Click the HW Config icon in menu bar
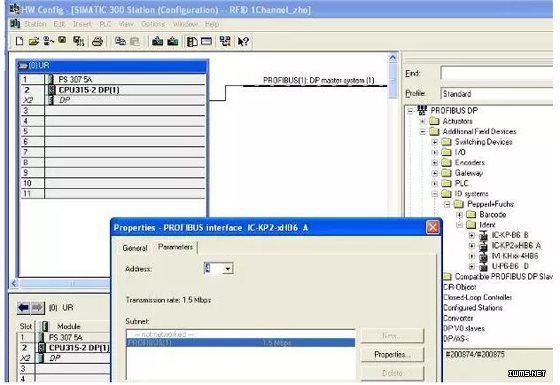560x385 pixels. pyautogui.click(x=15, y=24)
